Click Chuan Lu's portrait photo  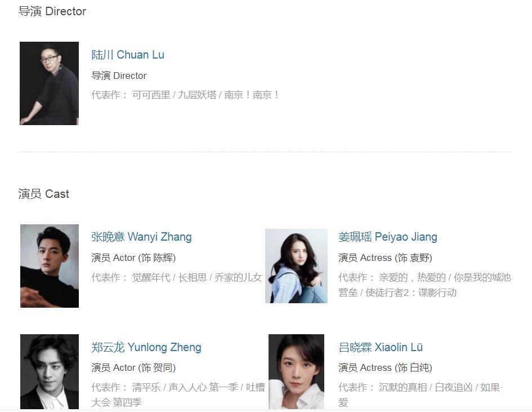pyautogui.click(x=49, y=83)
